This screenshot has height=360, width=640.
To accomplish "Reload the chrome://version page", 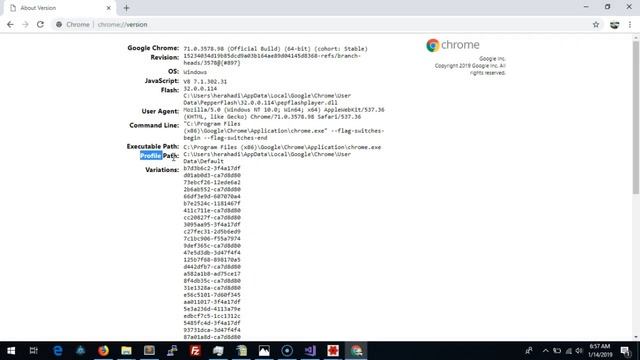I will tap(40, 24).
